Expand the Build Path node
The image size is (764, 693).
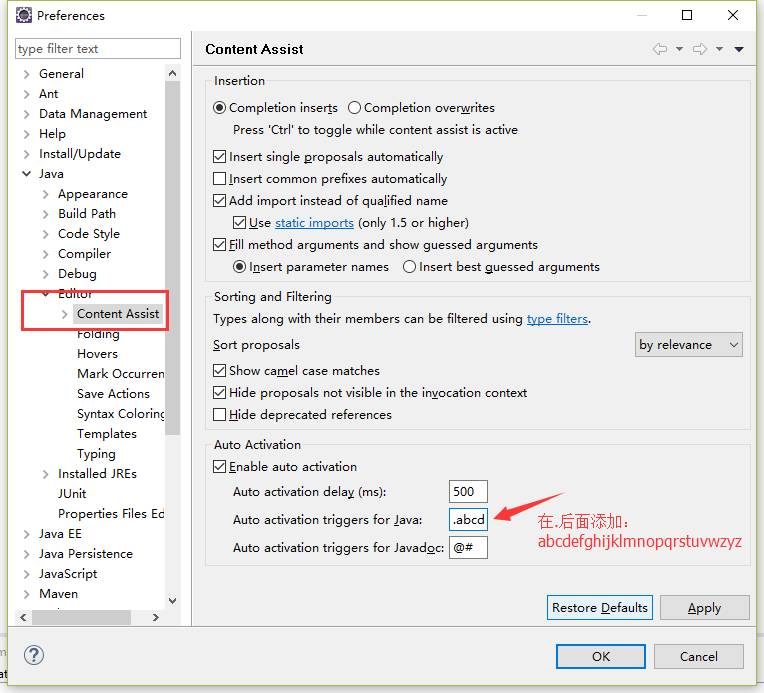click(46, 214)
